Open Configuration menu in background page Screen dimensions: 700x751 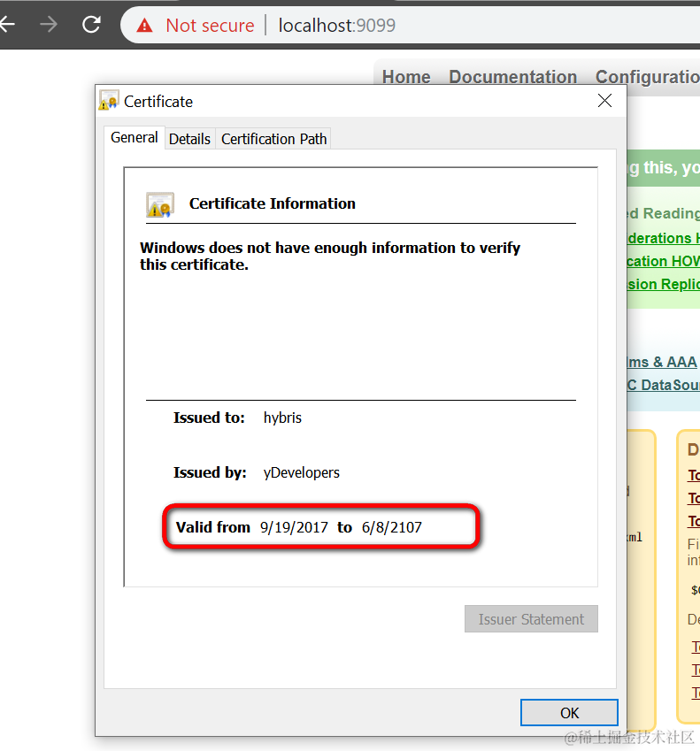click(x=647, y=77)
